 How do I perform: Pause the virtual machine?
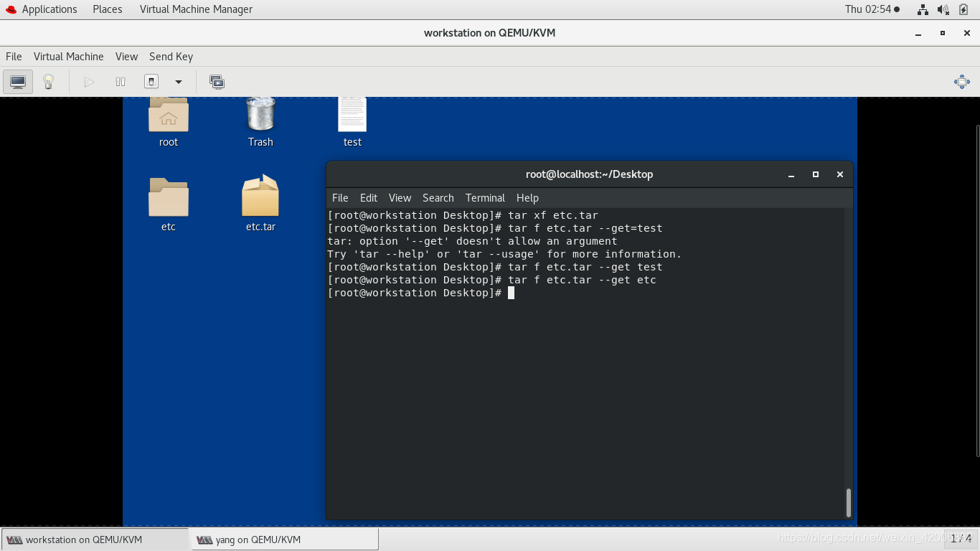[121, 82]
